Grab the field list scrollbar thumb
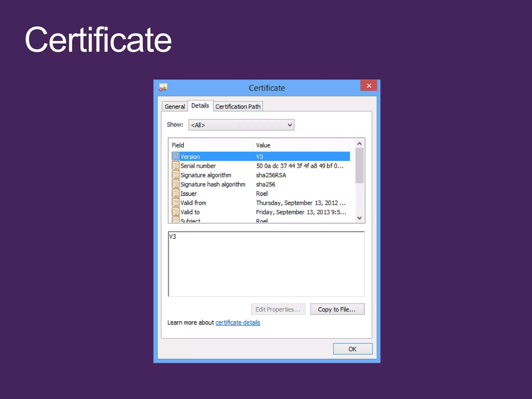The width and height of the screenshot is (532, 399). tap(360, 166)
